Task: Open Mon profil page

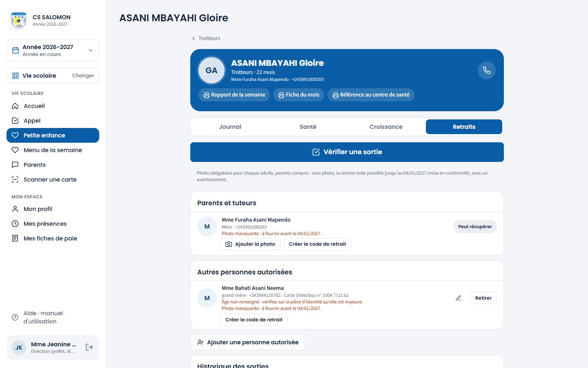Action: (x=53, y=209)
